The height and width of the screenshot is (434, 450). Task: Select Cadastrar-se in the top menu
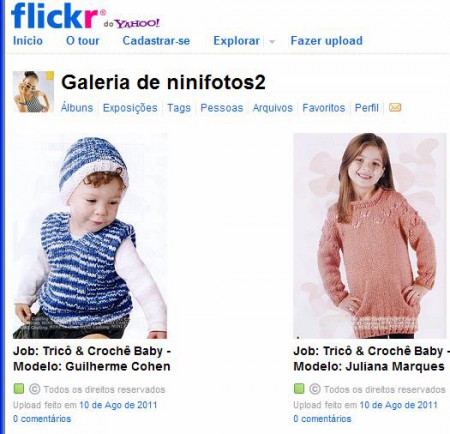click(x=156, y=41)
